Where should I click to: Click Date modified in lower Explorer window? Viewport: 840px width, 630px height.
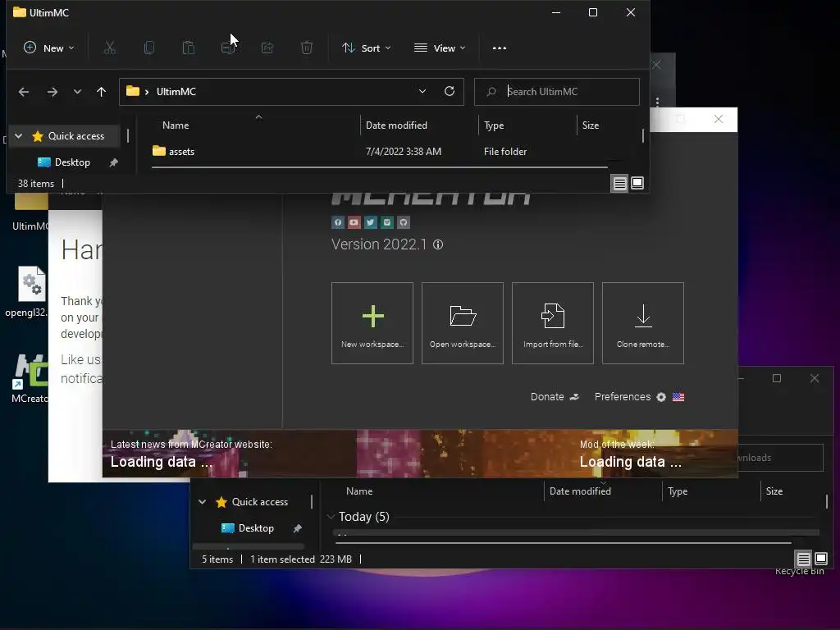click(580, 491)
